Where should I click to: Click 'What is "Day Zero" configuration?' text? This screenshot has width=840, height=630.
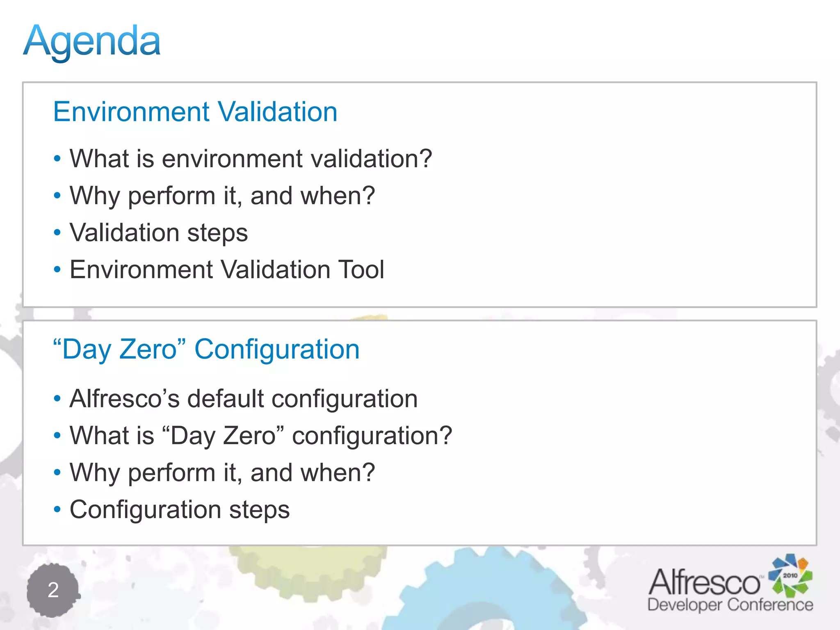tap(261, 435)
